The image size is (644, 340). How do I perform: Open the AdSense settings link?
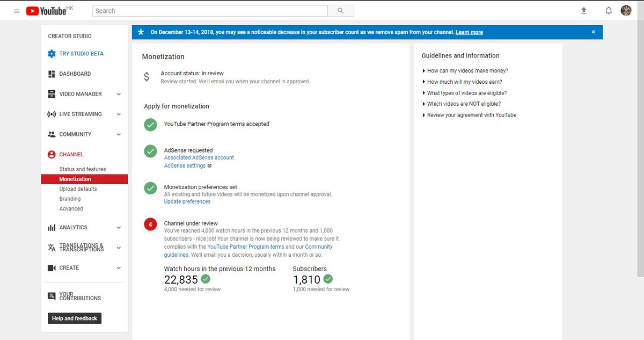tap(185, 166)
